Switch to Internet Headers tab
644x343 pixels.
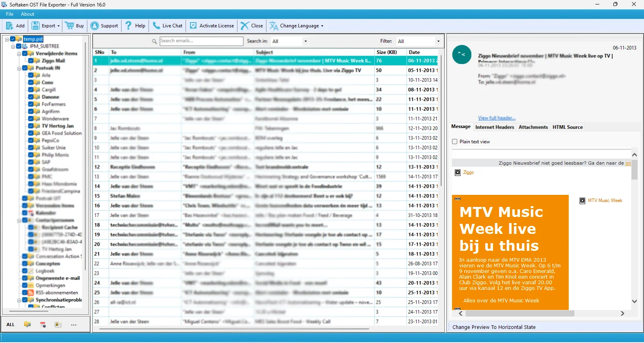(495, 127)
